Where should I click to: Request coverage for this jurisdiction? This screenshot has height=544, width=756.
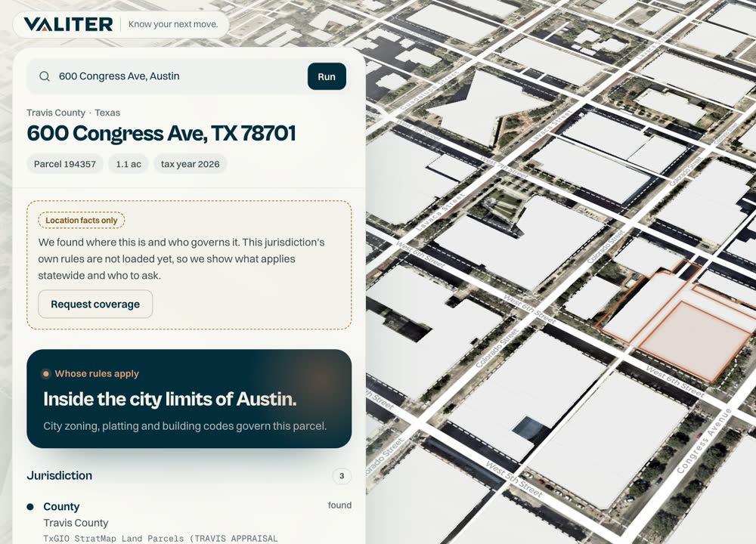(x=95, y=304)
